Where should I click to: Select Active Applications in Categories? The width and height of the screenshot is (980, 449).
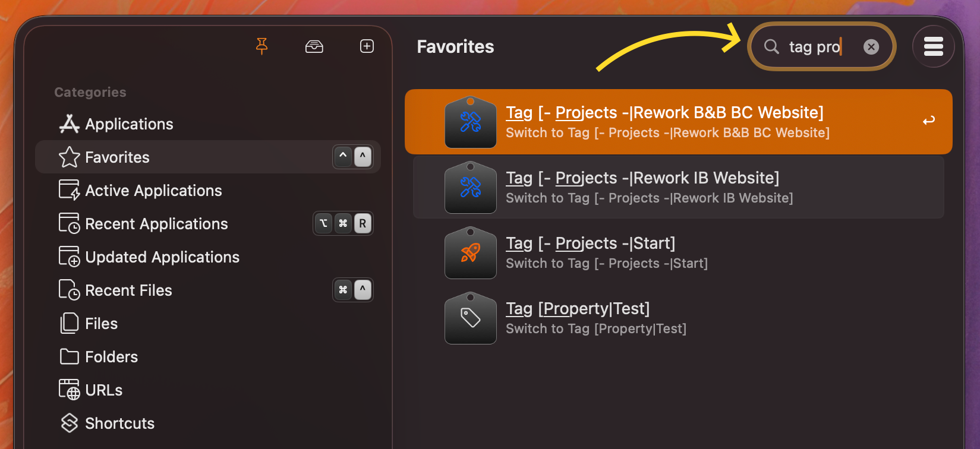click(153, 190)
